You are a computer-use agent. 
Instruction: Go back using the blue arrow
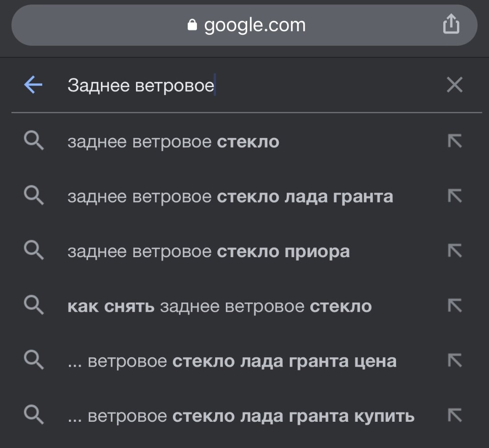tap(33, 85)
